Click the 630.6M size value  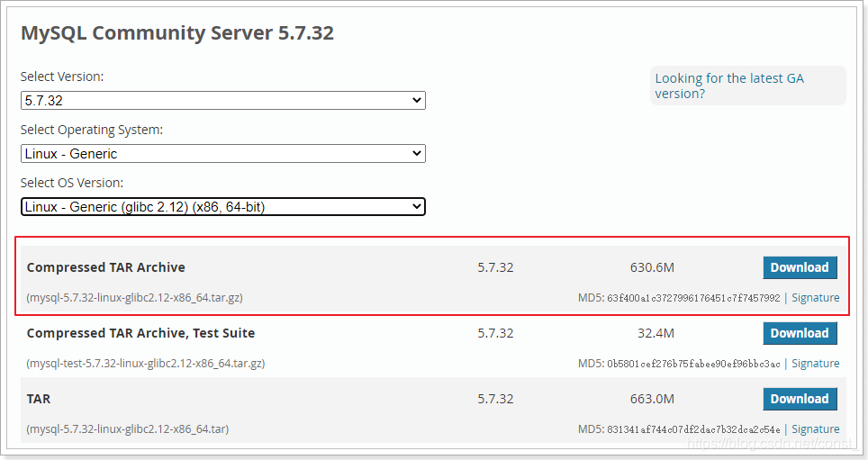point(652,267)
